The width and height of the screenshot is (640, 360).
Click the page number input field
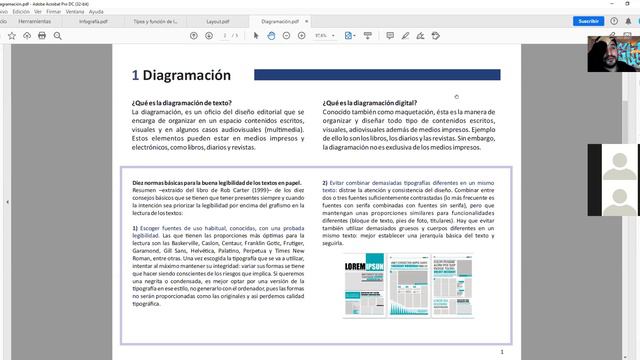(224, 36)
